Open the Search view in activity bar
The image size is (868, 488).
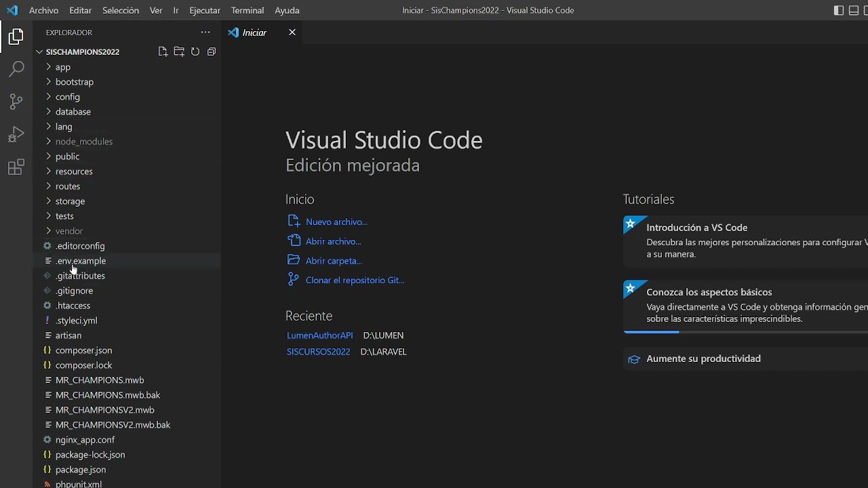pos(16,69)
